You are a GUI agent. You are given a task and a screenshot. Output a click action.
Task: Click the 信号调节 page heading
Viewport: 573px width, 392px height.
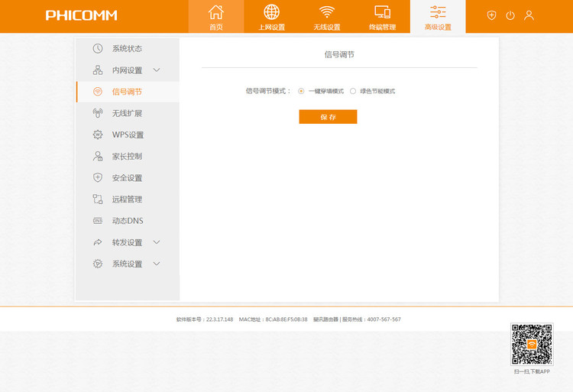point(339,54)
